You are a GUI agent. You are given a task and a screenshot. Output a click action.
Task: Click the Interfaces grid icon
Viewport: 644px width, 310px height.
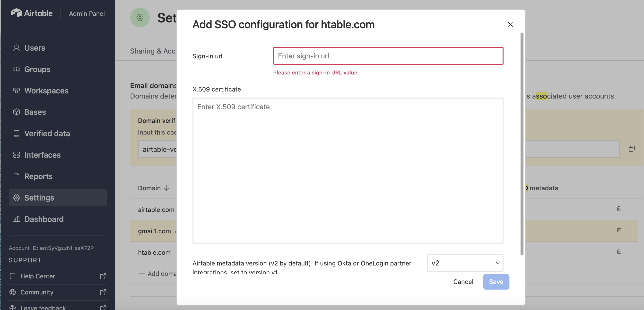[x=17, y=155]
